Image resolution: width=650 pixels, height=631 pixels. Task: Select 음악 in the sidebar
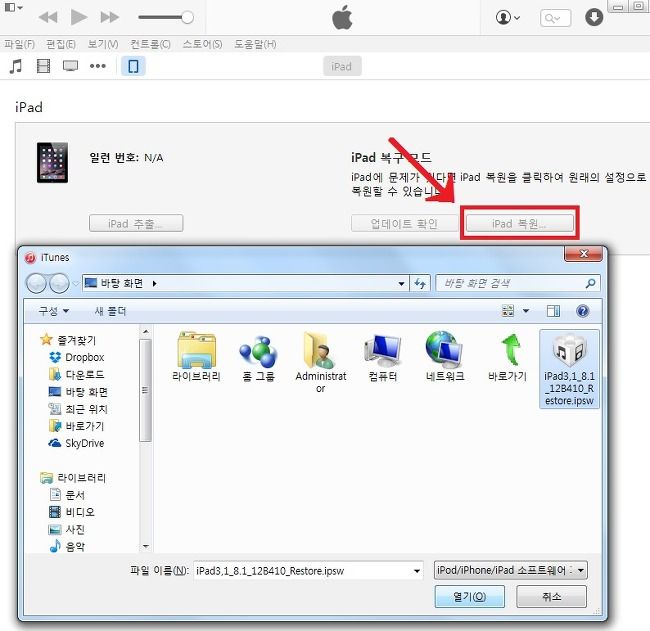[68, 546]
